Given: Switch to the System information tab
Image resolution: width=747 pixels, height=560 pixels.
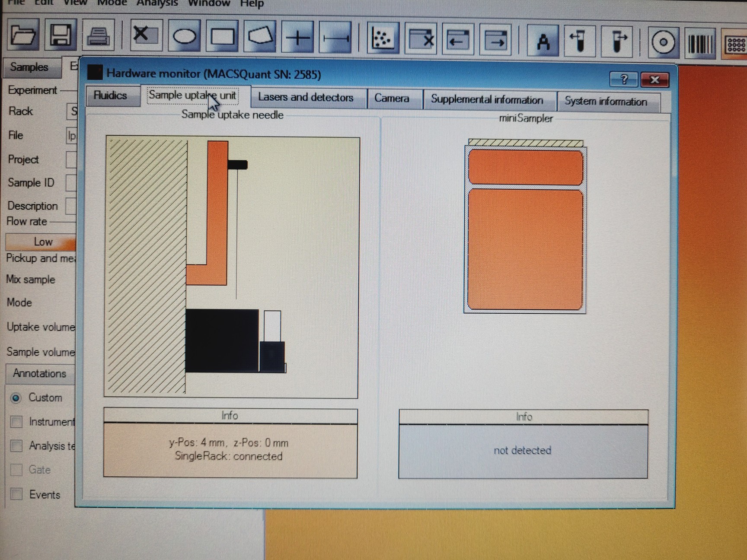Looking at the screenshot, I should (606, 102).
